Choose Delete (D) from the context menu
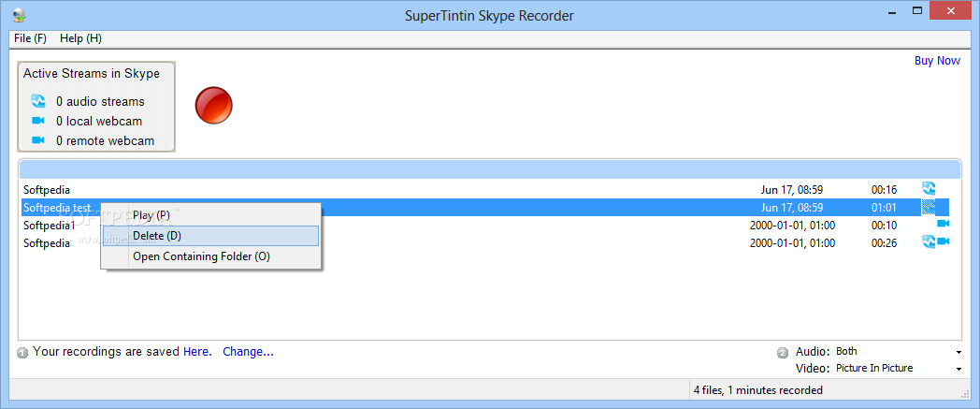Viewport: 980px width, 409px height. pyautogui.click(x=211, y=236)
